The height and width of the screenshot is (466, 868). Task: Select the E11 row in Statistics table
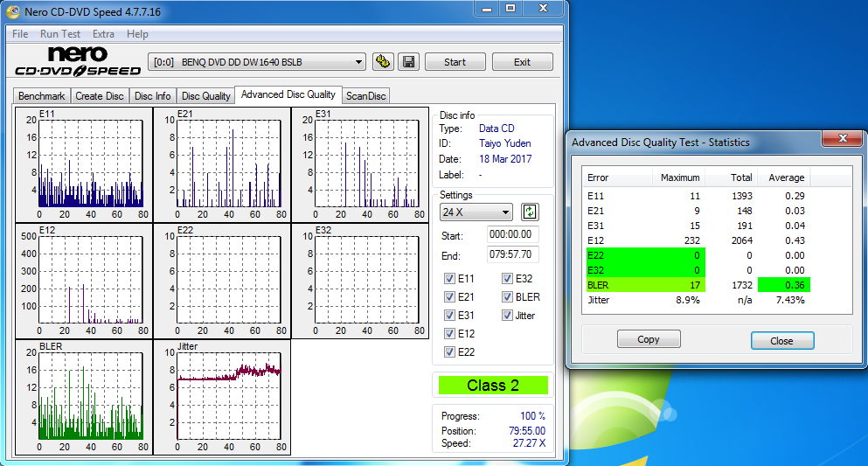tap(697, 196)
